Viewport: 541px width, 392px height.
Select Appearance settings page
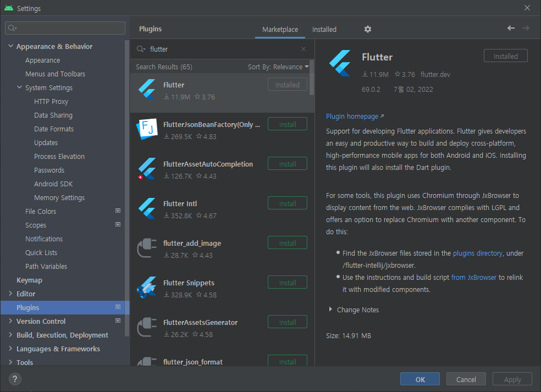pos(42,60)
